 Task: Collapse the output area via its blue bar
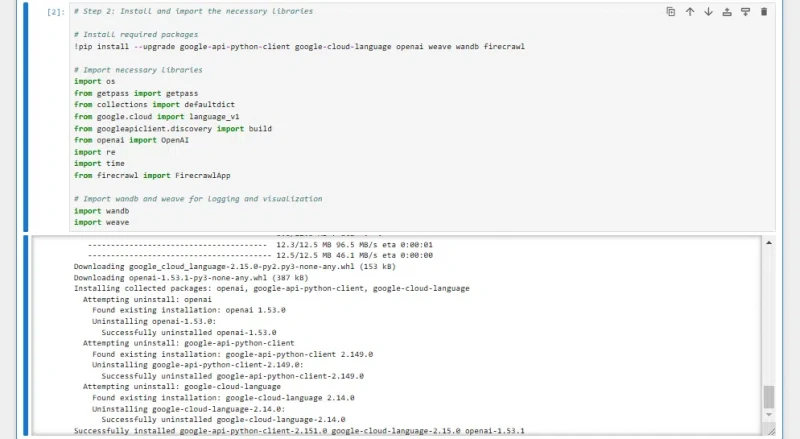click(x=26, y=336)
